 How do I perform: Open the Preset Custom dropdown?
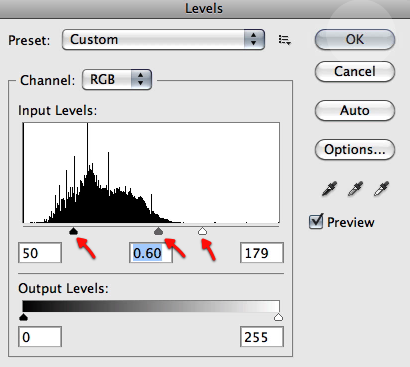coord(163,40)
